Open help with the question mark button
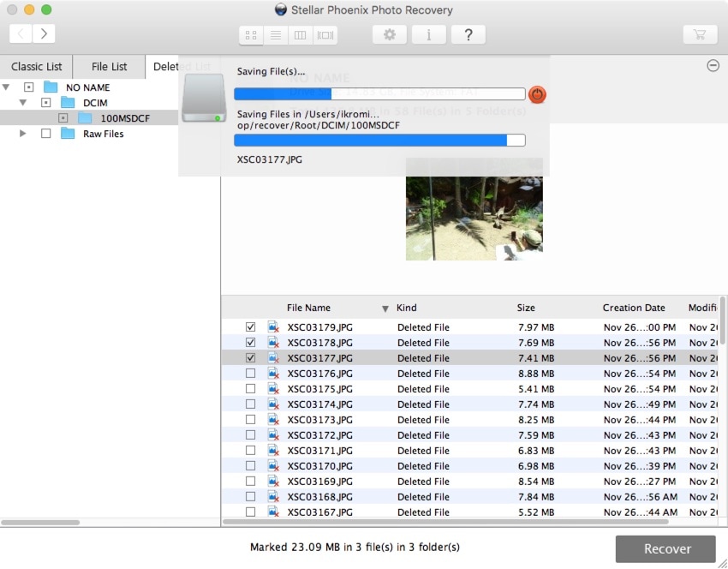This screenshot has width=728, height=569. tap(468, 34)
